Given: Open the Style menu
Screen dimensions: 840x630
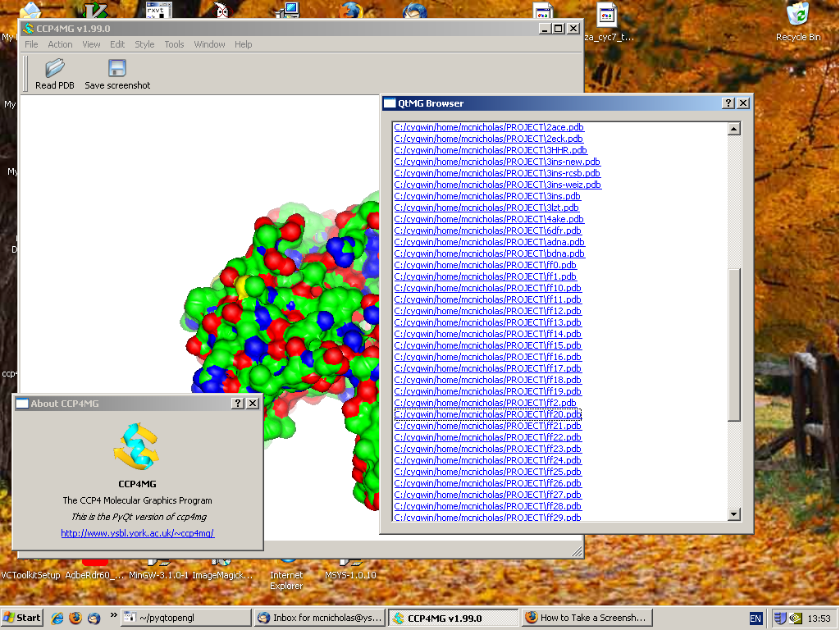Looking at the screenshot, I should click(x=144, y=44).
